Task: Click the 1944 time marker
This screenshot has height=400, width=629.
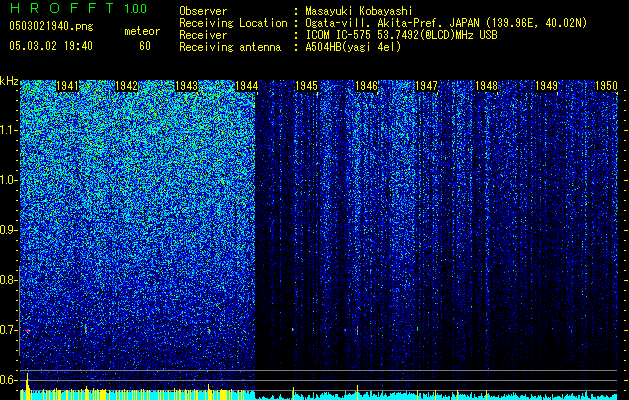Action: pyautogui.click(x=246, y=86)
